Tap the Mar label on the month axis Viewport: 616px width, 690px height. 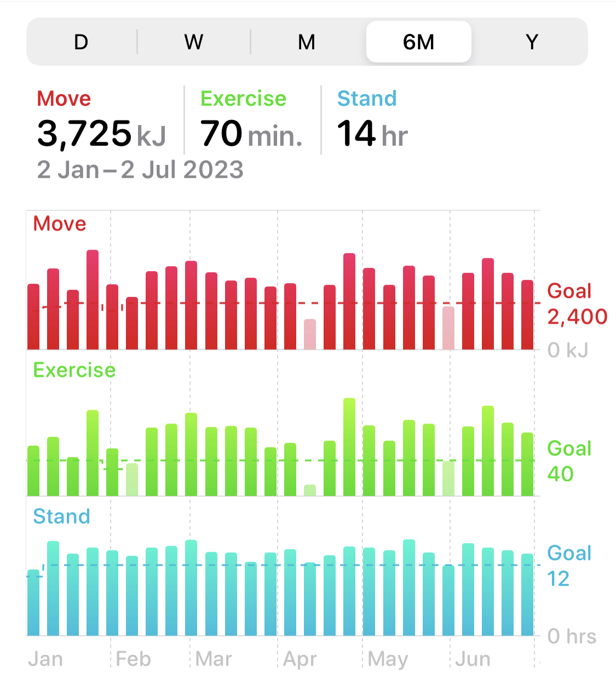pos(214,659)
